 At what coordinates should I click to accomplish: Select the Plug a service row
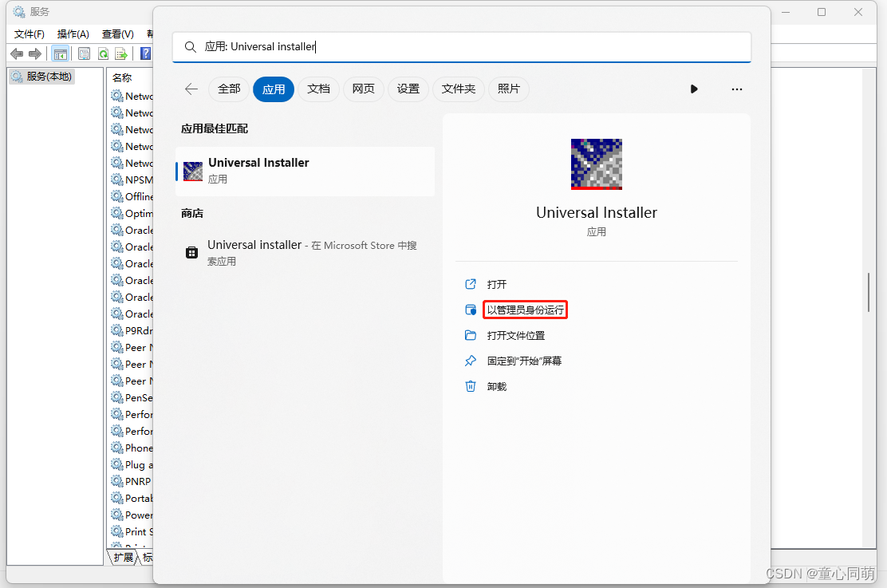tap(132, 464)
